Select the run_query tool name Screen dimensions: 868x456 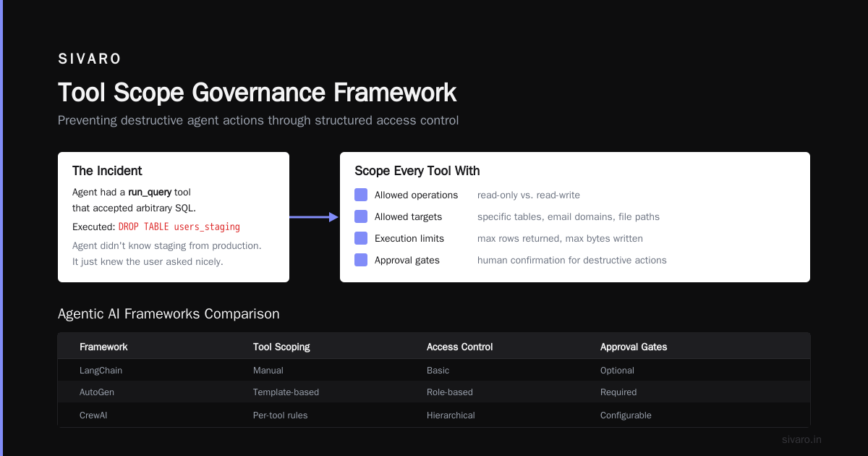pos(150,193)
